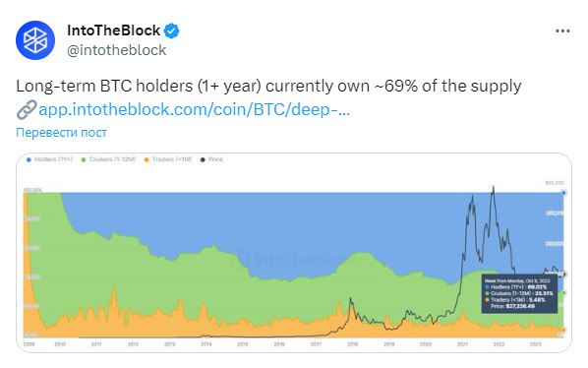Toggle Price legend series
The width and height of the screenshot is (588, 368).
coord(211,159)
